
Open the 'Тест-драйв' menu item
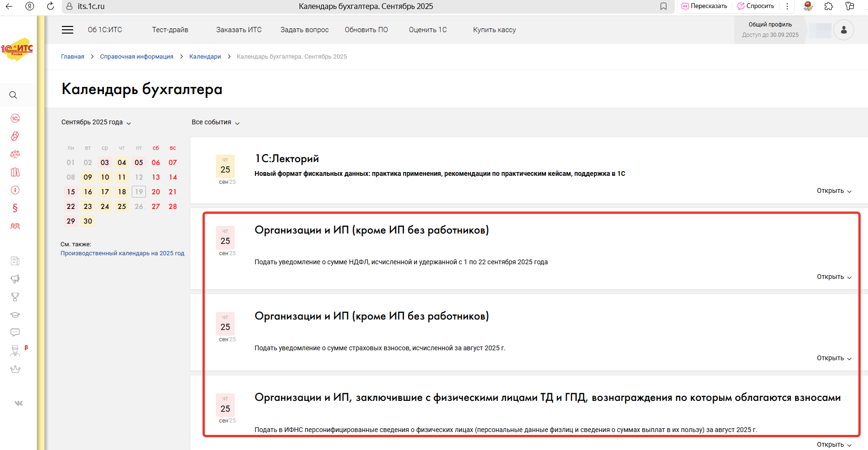(x=170, y=30)
